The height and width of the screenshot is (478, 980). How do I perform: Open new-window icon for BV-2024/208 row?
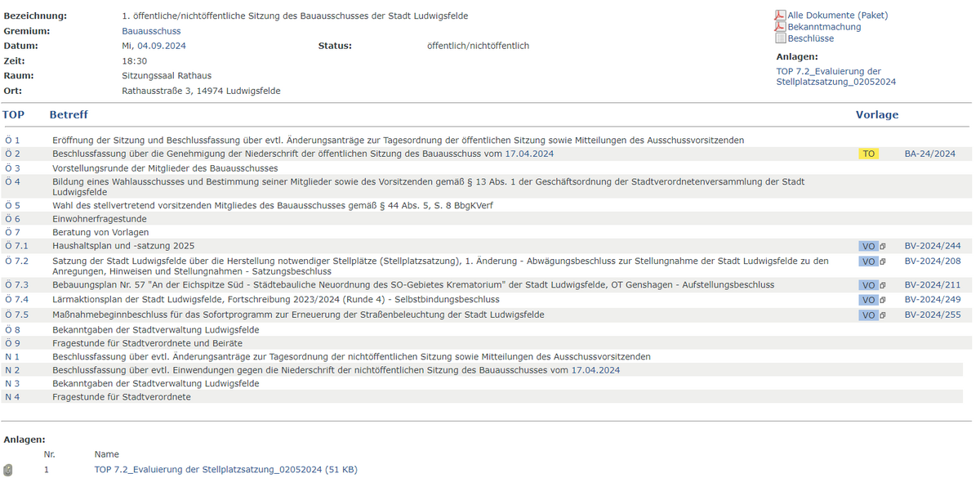tap(883, 261)
